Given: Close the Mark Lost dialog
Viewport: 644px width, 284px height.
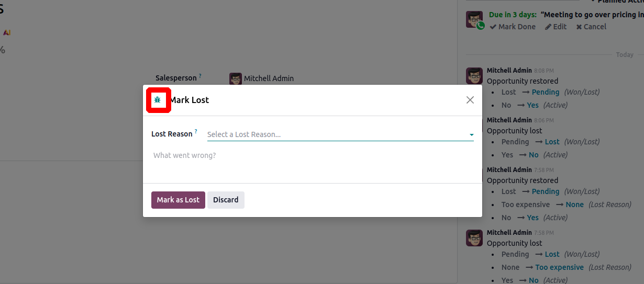Looking at the screenshot, I should point(470,100).
